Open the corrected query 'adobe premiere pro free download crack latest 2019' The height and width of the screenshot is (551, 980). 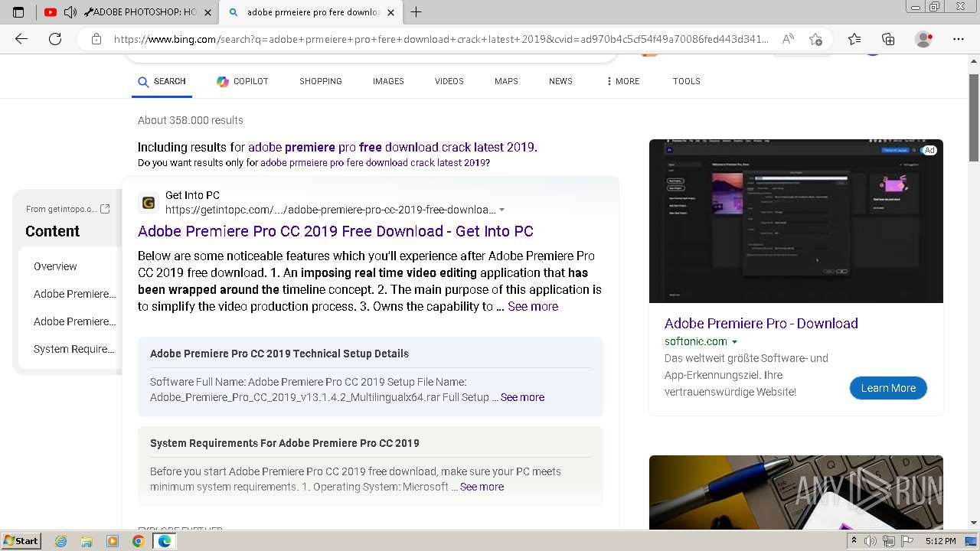391,147
